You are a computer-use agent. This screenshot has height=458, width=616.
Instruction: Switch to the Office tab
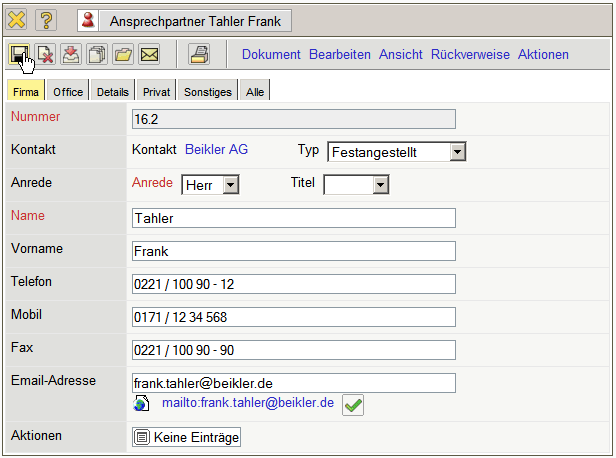pyautogui.click(x=68, y=92)
